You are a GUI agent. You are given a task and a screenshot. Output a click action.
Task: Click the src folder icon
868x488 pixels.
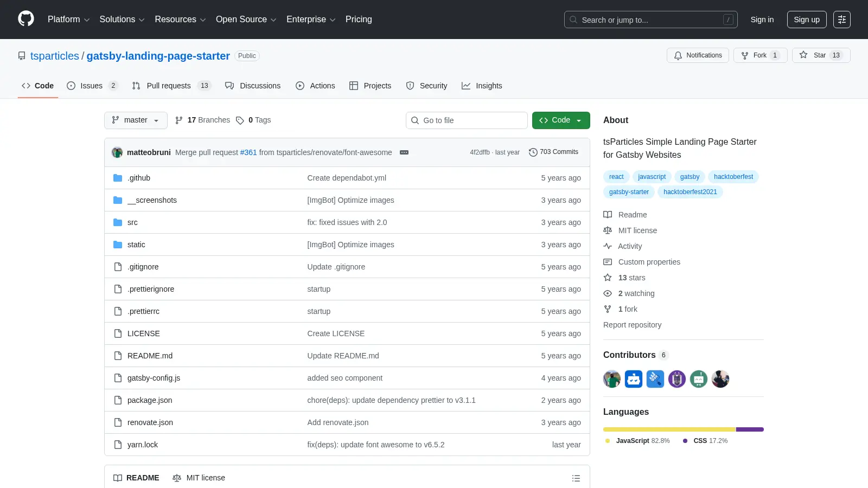pos(118,222)
